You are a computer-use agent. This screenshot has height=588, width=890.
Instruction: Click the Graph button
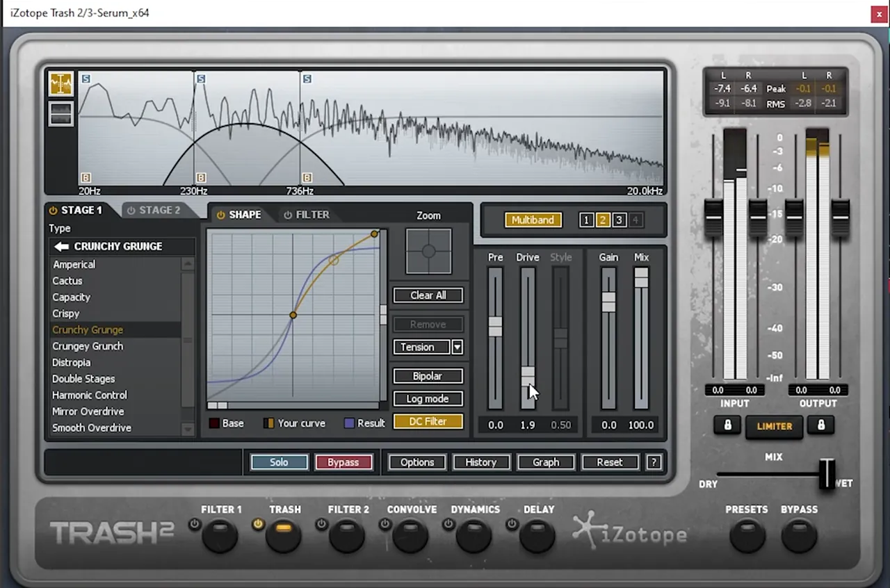point(546,462)
